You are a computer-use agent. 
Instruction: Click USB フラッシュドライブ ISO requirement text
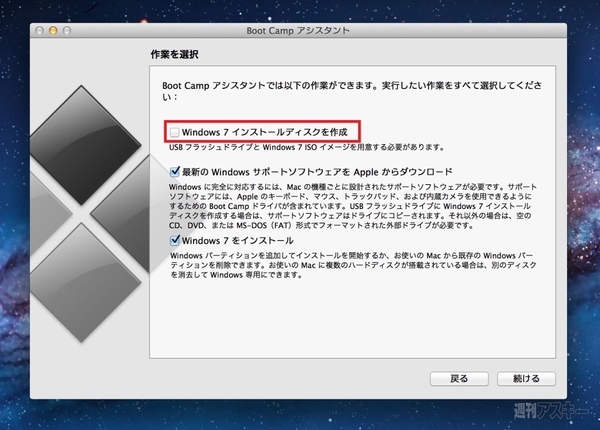pos(307,147)
